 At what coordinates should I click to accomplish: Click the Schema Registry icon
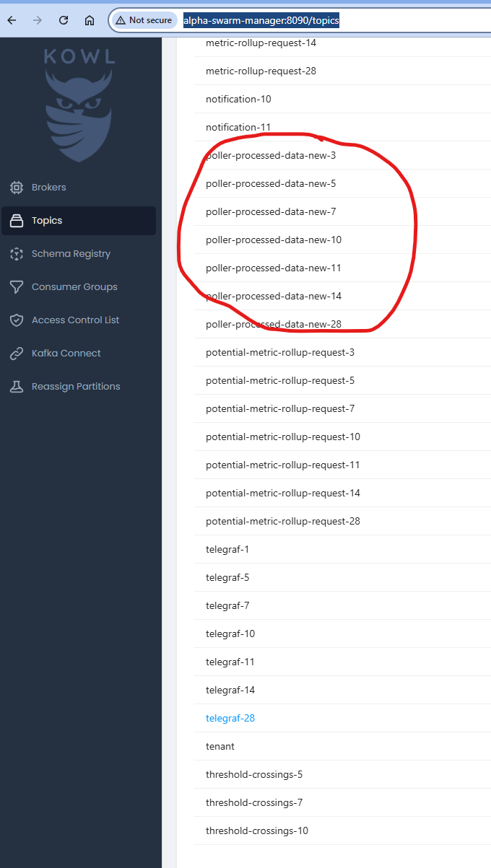click(x=17, y=254)
